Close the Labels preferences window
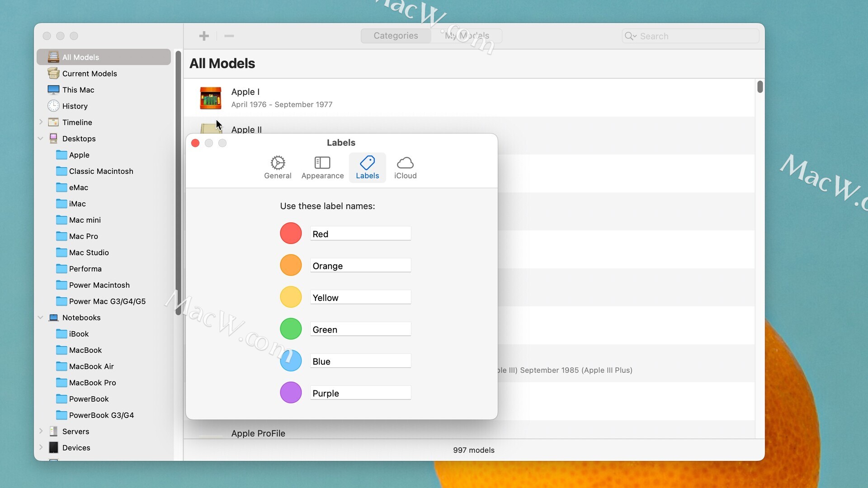Screen dimensions: 868x488 pyautogui.click(x=195, y=143)
